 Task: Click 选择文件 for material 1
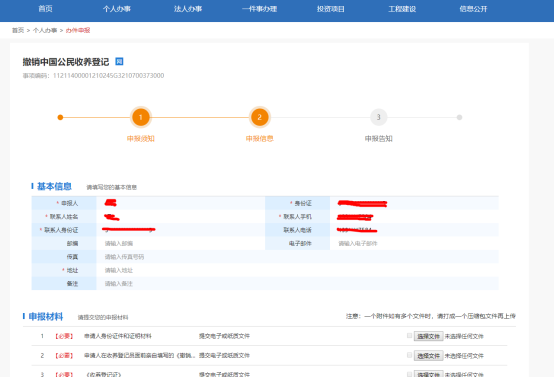[429, 336]
